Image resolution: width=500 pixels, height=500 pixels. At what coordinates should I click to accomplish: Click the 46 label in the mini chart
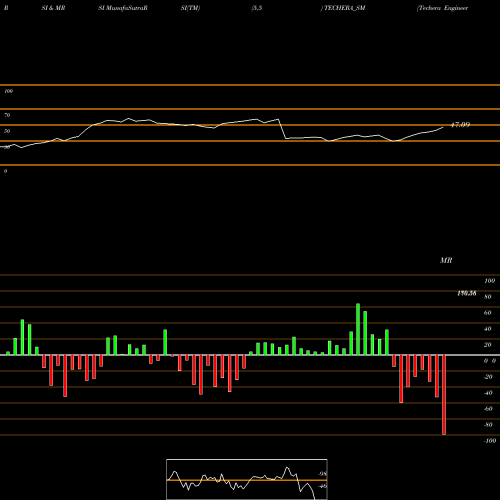tap(322, 486)
